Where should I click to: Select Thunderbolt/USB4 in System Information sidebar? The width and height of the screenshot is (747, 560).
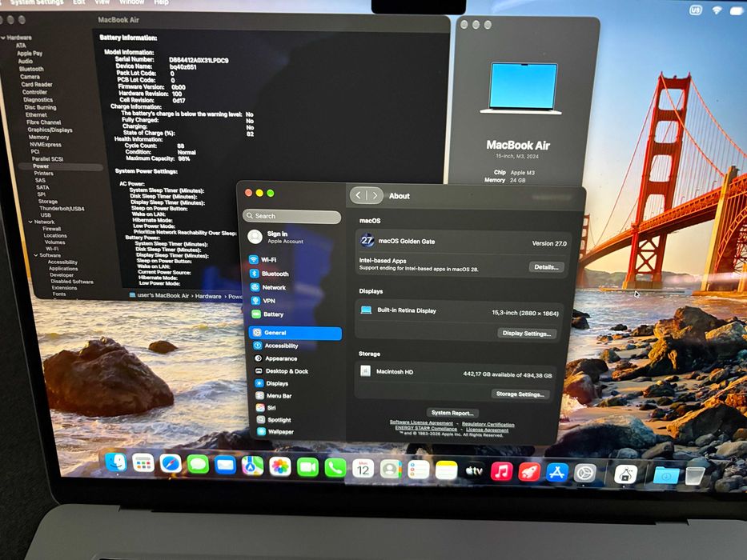(x=62, y=209)
